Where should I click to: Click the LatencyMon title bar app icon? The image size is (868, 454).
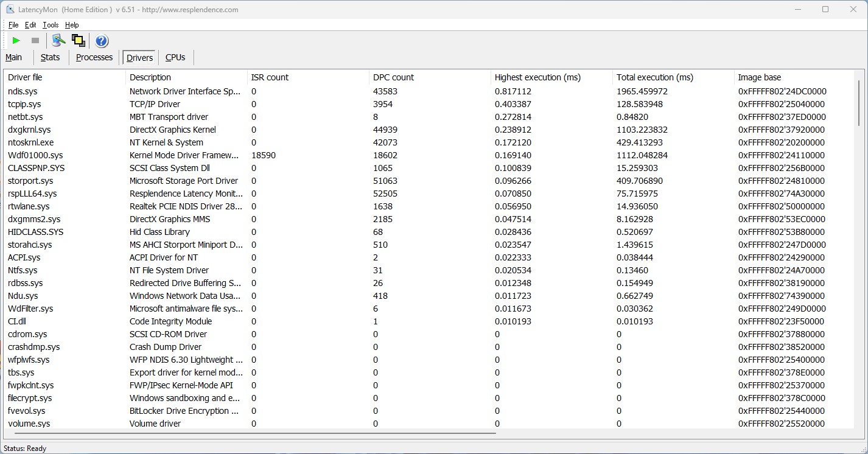click(x=10, y=9)
